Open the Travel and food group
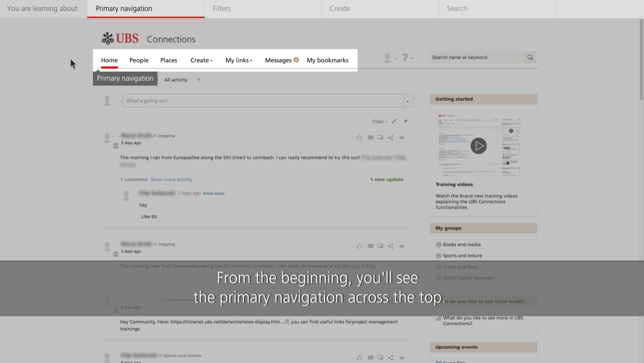 point(460,266)
